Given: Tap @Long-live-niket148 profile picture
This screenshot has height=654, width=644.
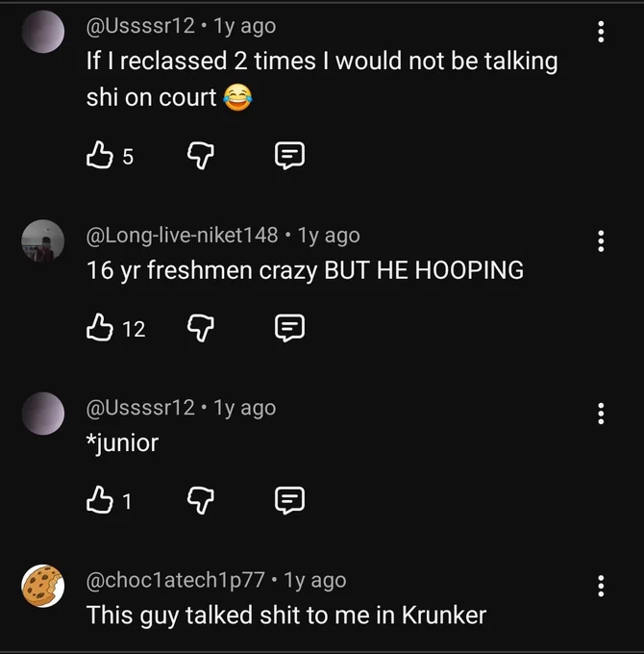Looking at the screenshot, I should (x=43, y=241).
